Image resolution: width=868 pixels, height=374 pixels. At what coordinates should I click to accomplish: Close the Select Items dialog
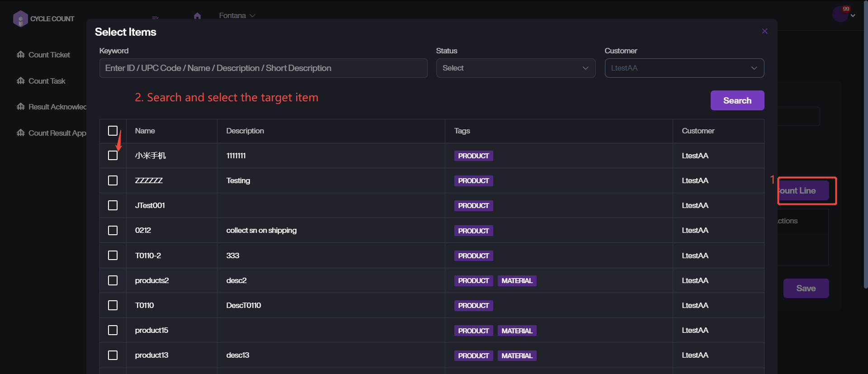(x=764, y=31)
